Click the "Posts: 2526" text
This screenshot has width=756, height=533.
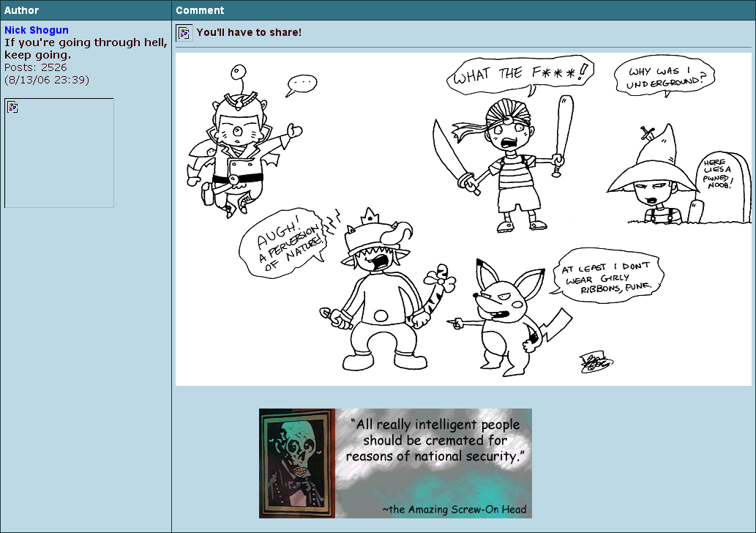point(35,67)
